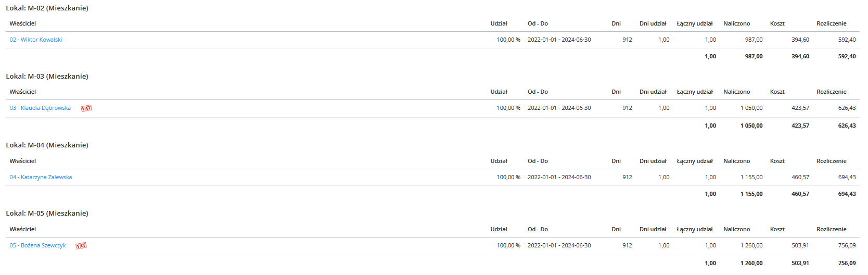The height and width of the screenshot is (275, 868).
Task: Click the Lokal: M-03 (Mieszkanie) heading
Action: coord(47,77)
